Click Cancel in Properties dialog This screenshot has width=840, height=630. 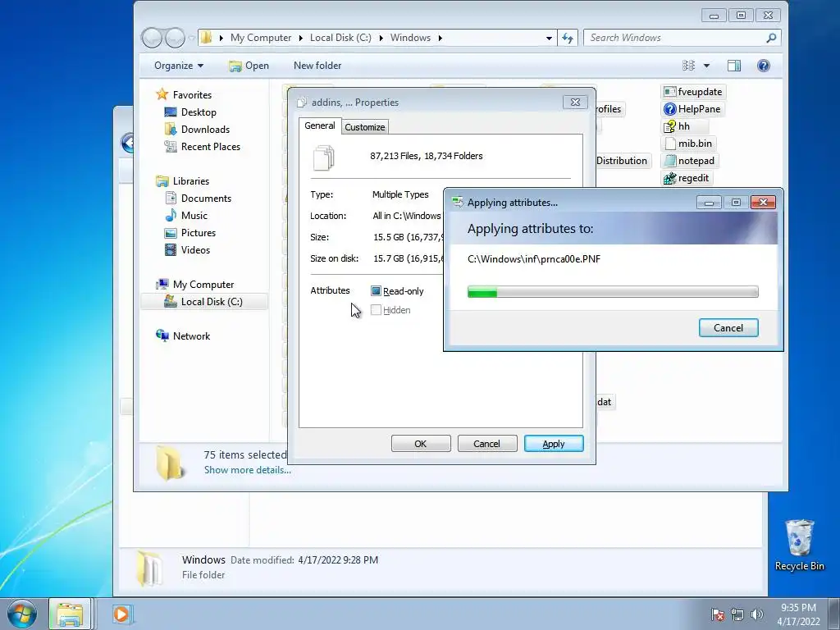point(486,444)
